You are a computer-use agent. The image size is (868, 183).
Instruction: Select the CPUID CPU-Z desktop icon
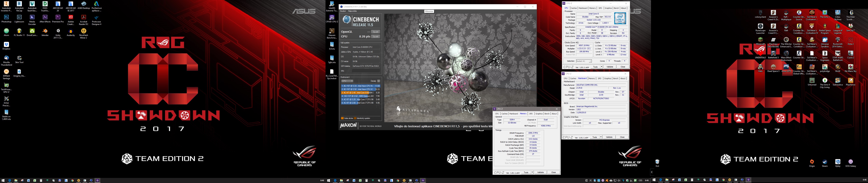click(x=332, y=18)
